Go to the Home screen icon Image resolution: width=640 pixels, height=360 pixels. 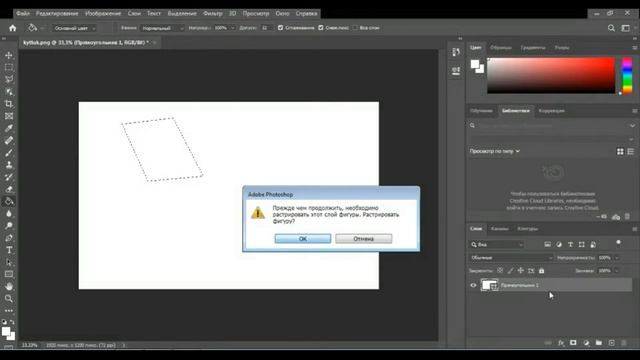pyautogui.click(x=13, y=28)
